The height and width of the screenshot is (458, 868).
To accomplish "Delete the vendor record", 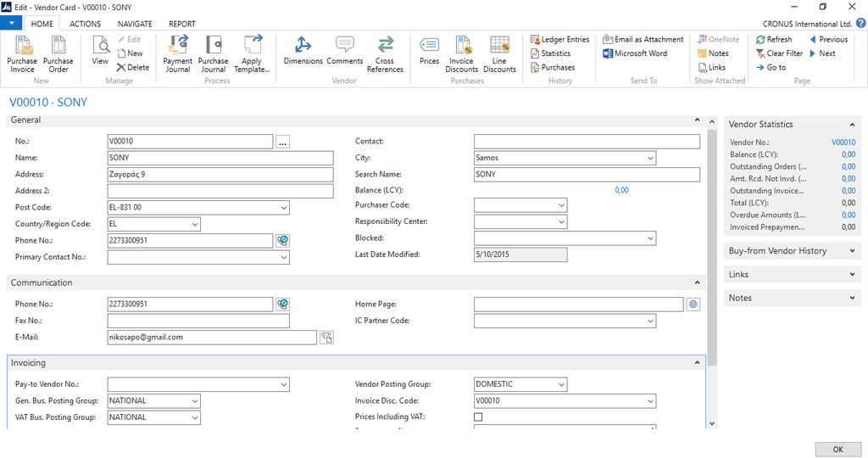I will tap(133, 67).
